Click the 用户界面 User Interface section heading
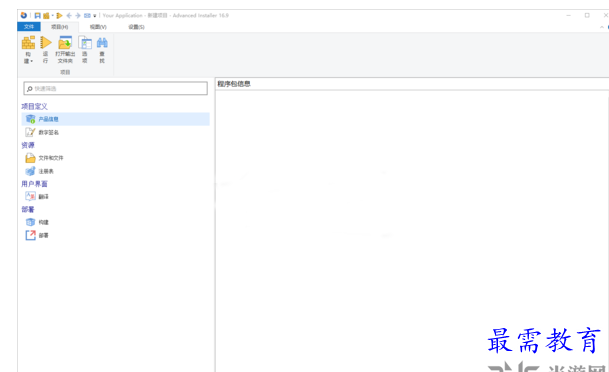This screenshot has height=372, width=609. click(34, 184)
